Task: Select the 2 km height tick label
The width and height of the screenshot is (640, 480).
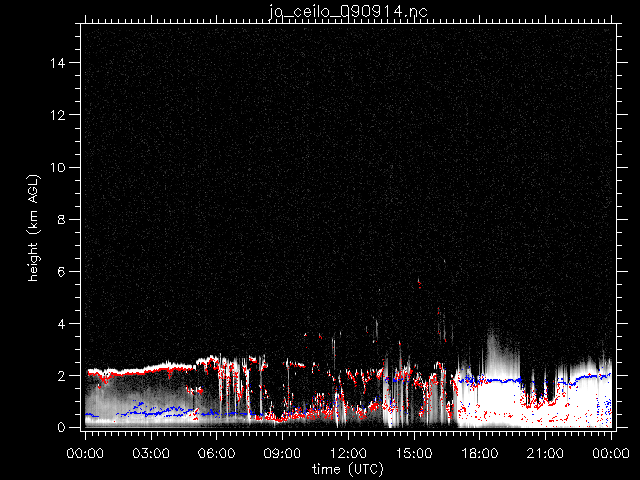Action: (x=62, y=376)
